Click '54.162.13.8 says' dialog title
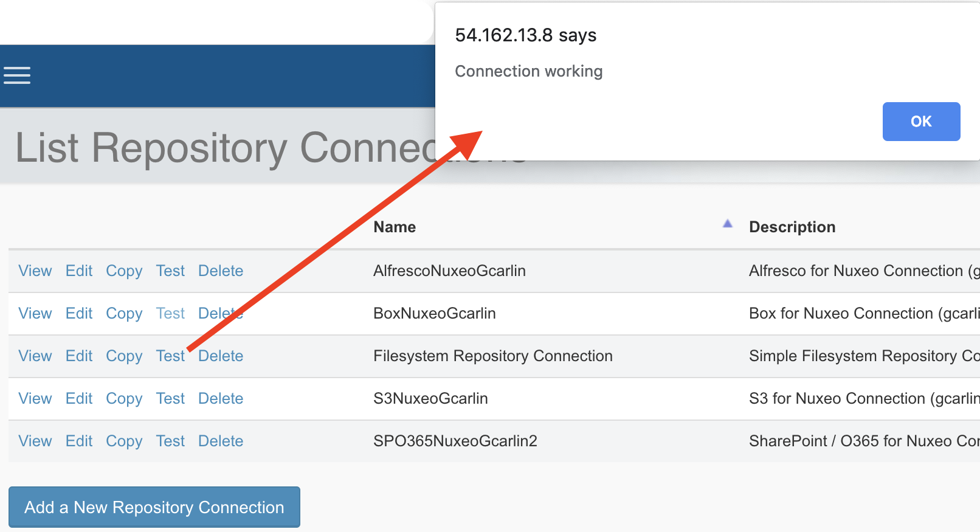Image resolution: width=980 pixels, height=532 pixels. (x=526, y=35)
